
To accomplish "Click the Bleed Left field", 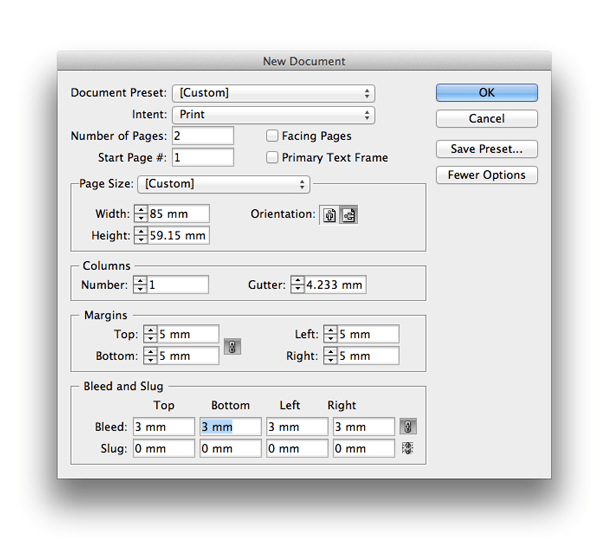I will point(297,427).
